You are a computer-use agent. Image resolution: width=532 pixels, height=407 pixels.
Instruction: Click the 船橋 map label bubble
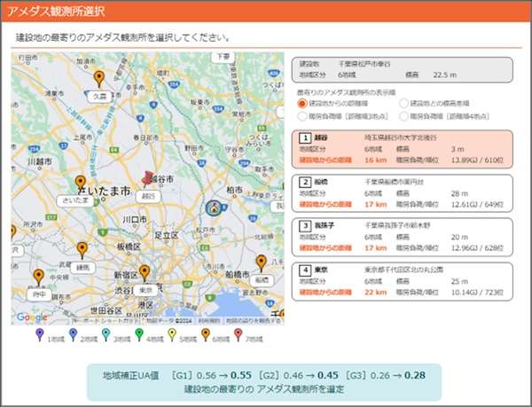click(x=262, y=280)
